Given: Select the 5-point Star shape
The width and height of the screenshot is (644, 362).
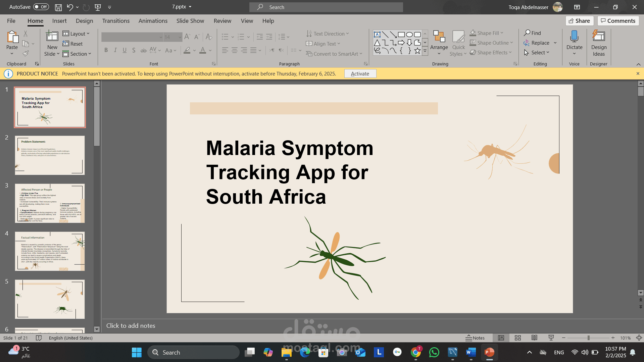Looking at the screenshot, I should (x=417, y=51).
